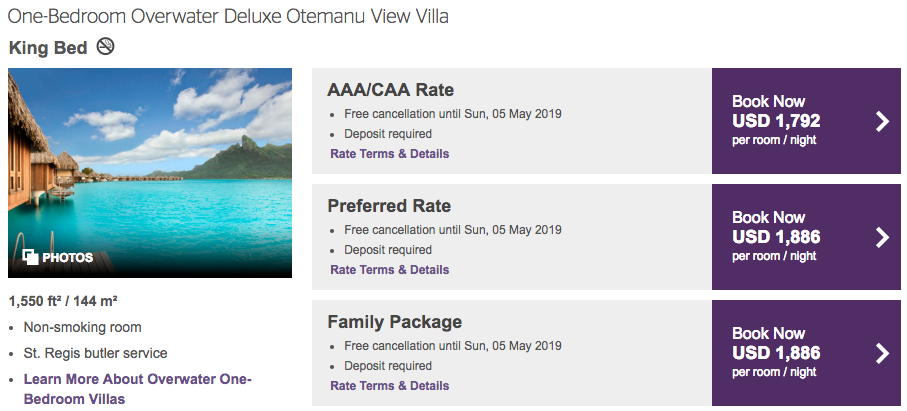Screen dimensions: 907x411
Task: Click the Preferred Rate arrow chevron
Action: coord(881,237)
